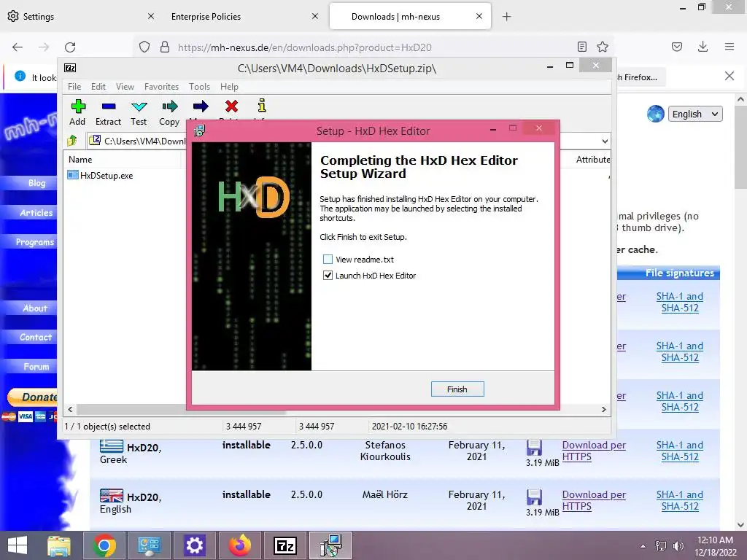The image size is (747, 560).
Task: Click Finish to exit HxD setup
Action: 457,389
